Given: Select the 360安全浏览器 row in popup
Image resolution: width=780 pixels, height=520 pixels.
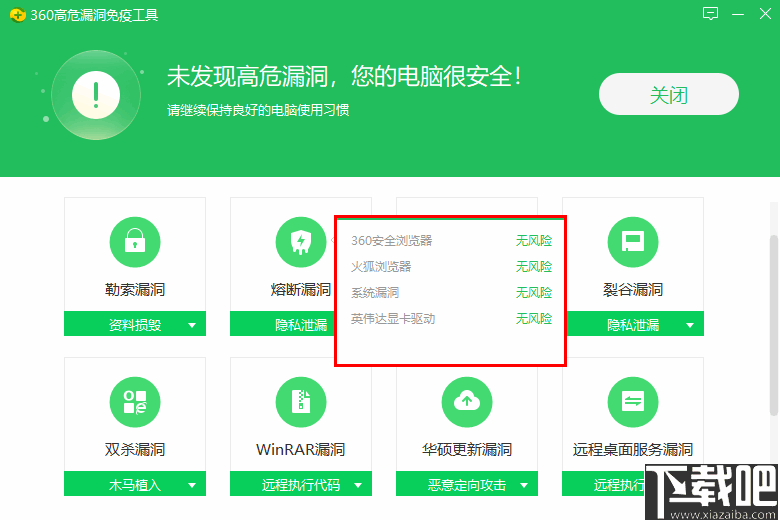Looking at the screenshot, I should pyautogui.click(x=451, y=241).
